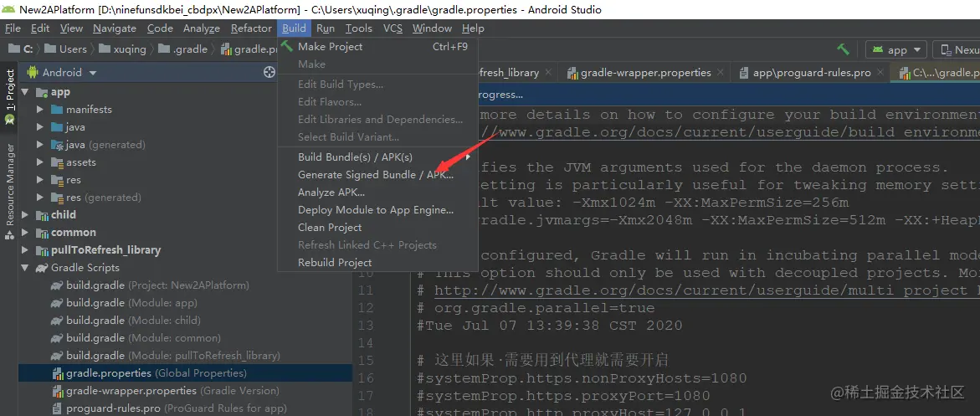Choose Make Project from Build menu
This screenshot has width=980, height=416.
(x=377, y=46)
